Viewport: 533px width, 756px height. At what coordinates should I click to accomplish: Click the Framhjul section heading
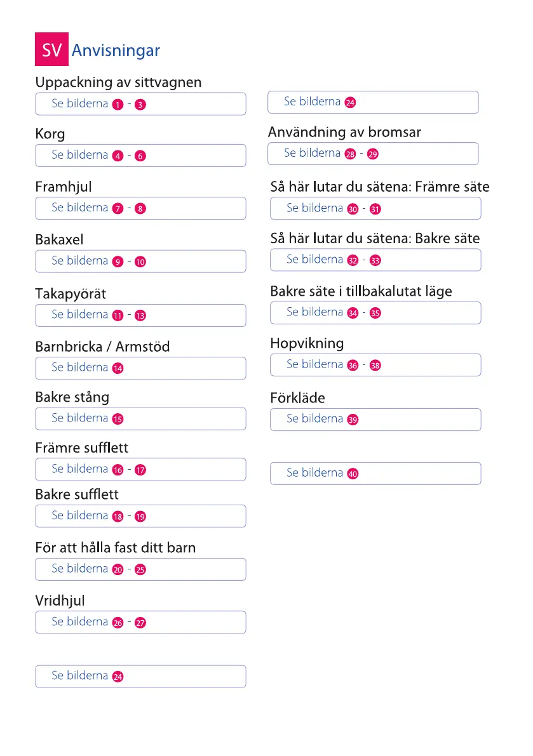tap(64, 187)
